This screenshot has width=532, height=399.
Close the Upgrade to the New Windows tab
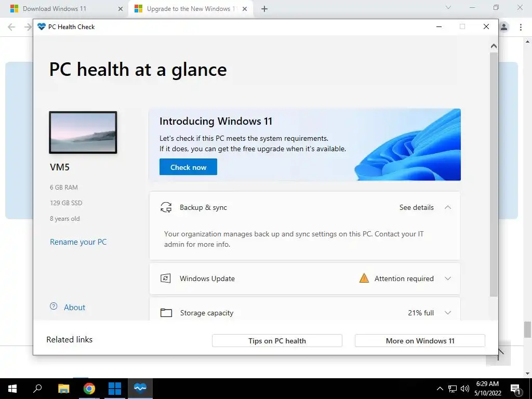pyautogui.click(x=245, y=9)
